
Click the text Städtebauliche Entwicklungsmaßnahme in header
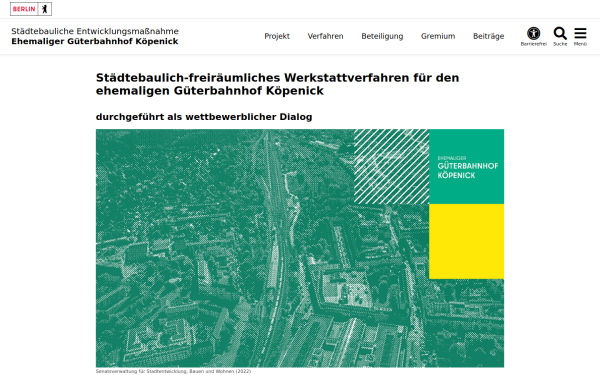95,31
